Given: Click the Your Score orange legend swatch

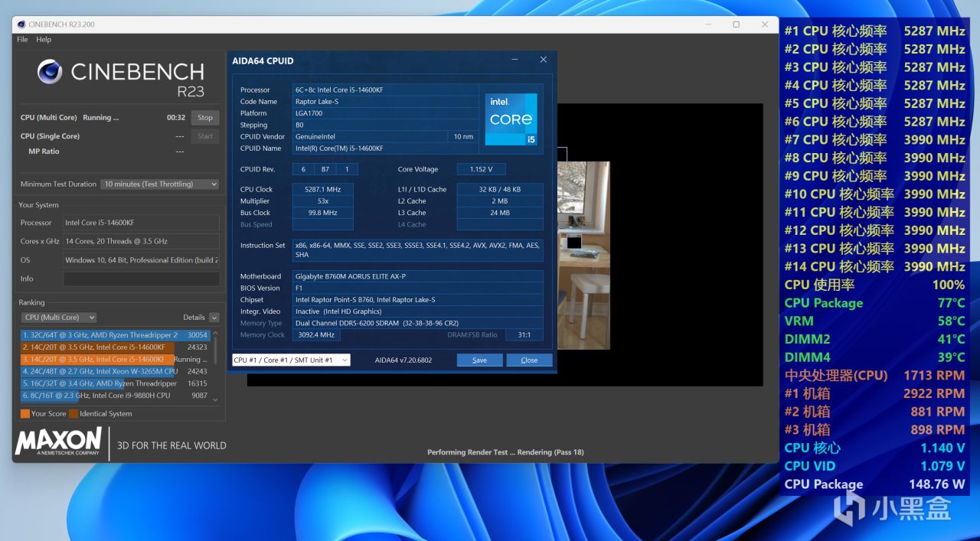Looking at the screenshot, I should pyautogui.click(x=25, y=414).
